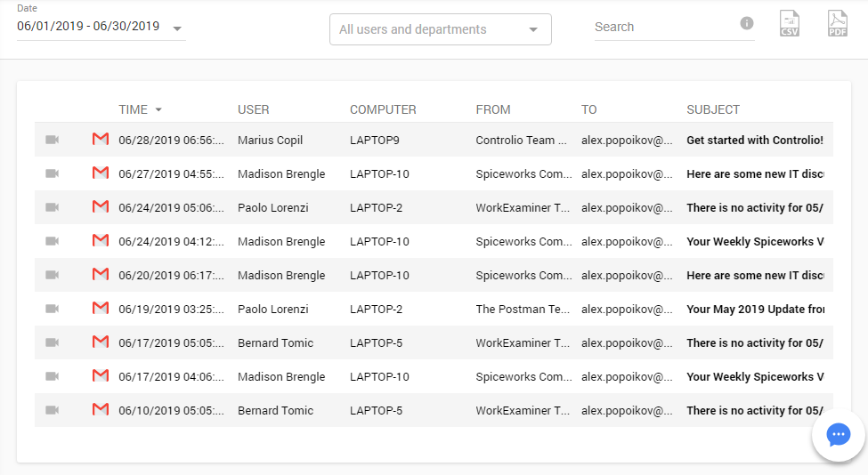Viewport: 868px width, 475px height.
Task: Sort by USER column header
Action: pyautogui.click(x=253, y=109)
